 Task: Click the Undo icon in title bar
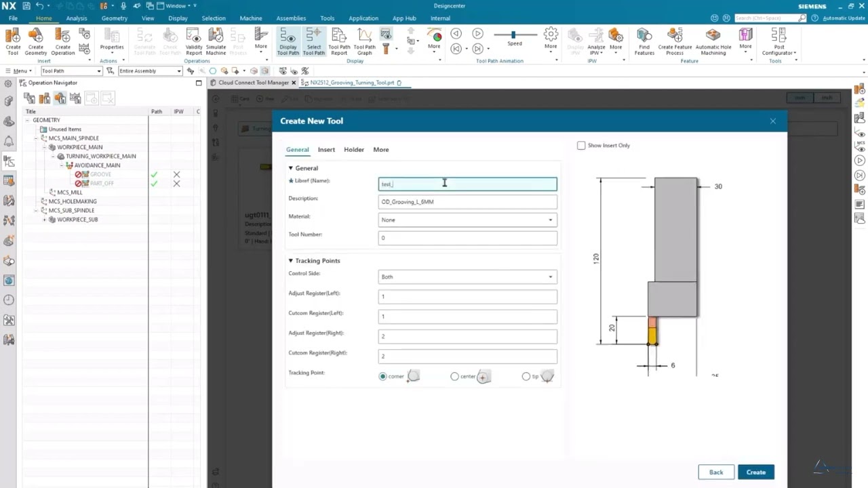tap(39, 5)
